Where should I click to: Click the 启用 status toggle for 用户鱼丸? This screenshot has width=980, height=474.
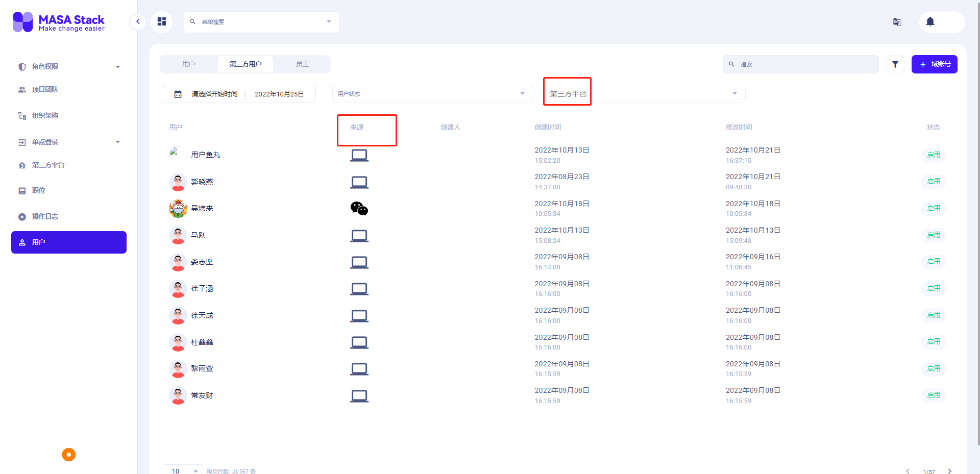click(x=934, y=155)
